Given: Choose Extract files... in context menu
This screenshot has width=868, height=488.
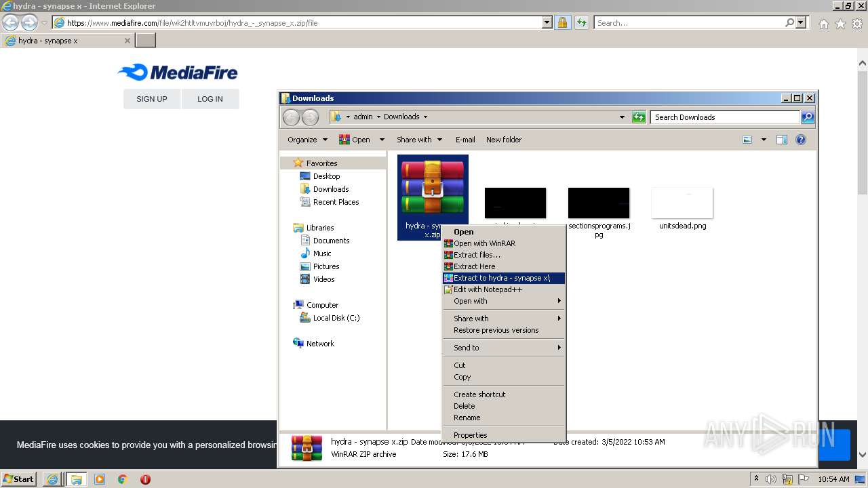Looking at the screenshot, I should pyautogui.click(x=503, y=255).
